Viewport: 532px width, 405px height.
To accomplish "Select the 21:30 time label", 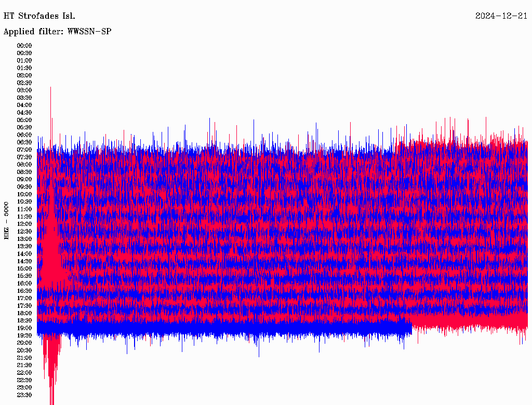I will pos(24,365).
